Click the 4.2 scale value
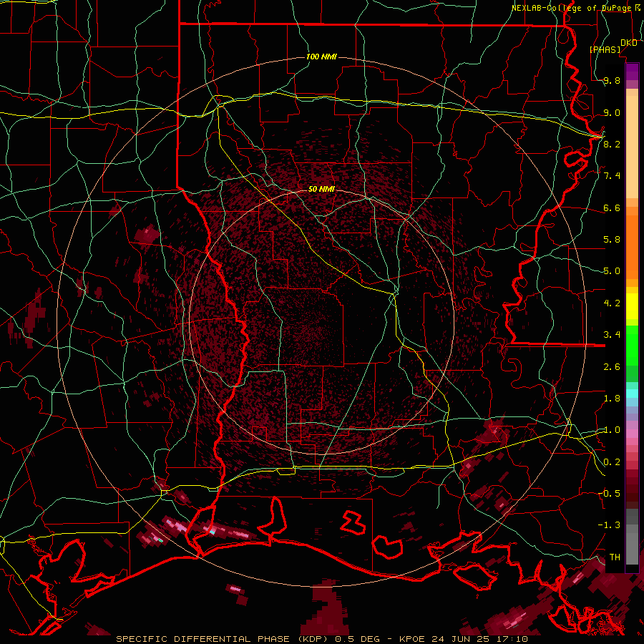This screenshot has width=644, height=644. point(612,303)
